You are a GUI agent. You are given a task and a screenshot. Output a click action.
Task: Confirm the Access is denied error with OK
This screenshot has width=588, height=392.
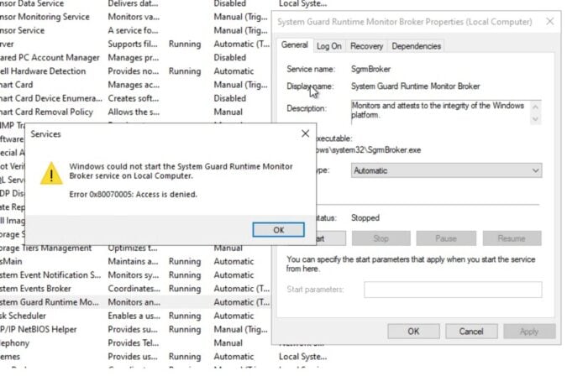[278, 230]
